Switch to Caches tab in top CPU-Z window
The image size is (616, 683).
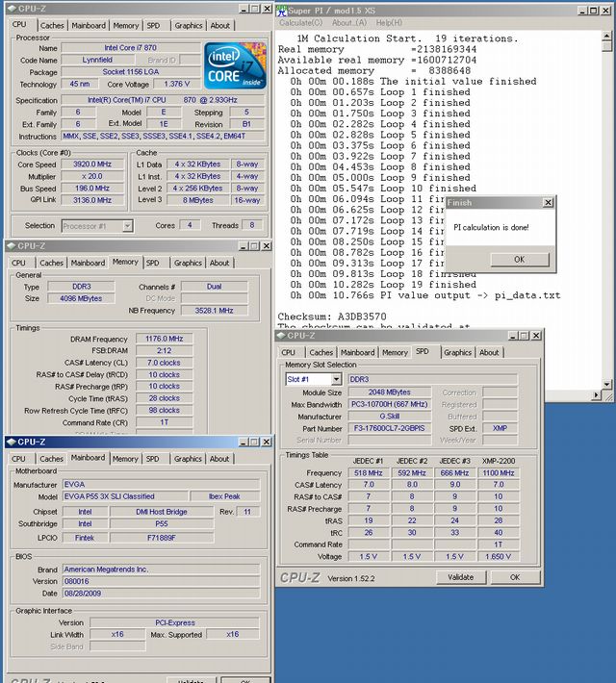click(x=52, y=26)
